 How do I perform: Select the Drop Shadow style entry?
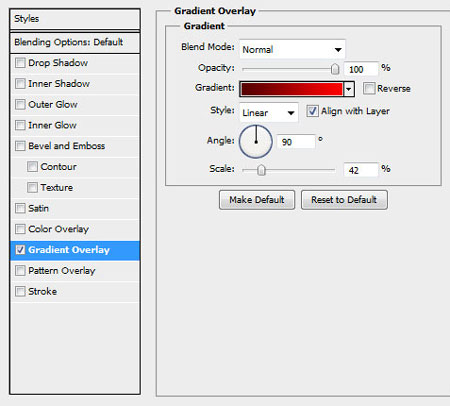[x=75, y=63]
